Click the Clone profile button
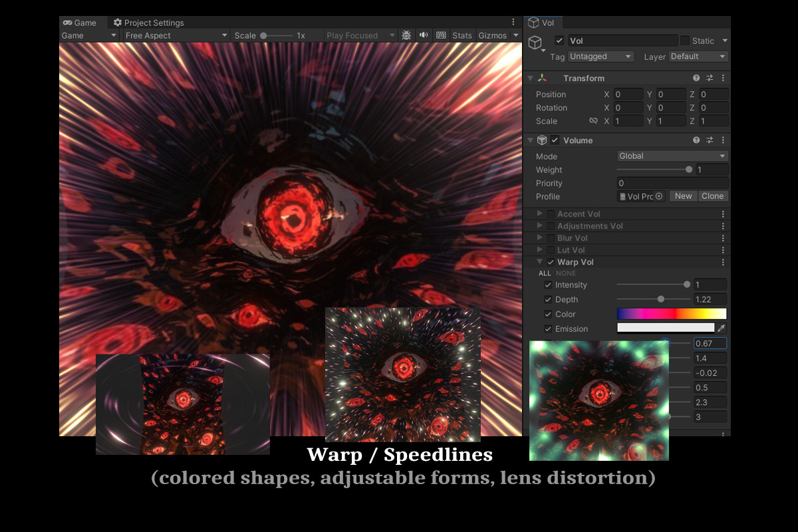 (712, 196)
